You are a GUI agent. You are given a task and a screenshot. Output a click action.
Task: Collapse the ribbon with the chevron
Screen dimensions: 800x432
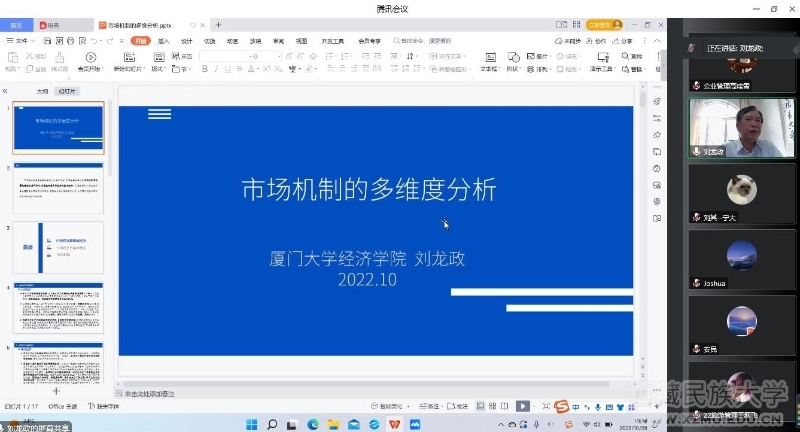pyautogui.click(x=657, y=41)
